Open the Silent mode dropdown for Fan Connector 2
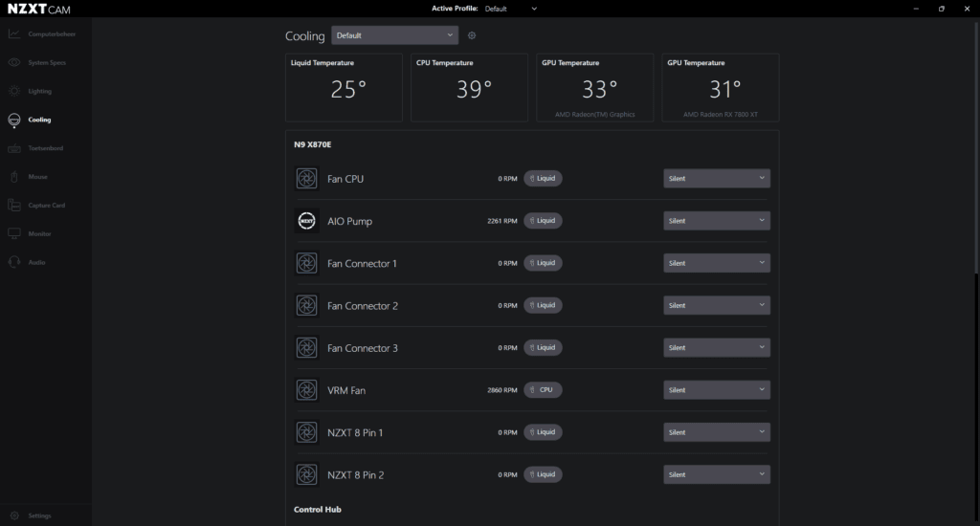Image resolution: width=980 pixels, height=526 pixels. click(x=716, y=305)
